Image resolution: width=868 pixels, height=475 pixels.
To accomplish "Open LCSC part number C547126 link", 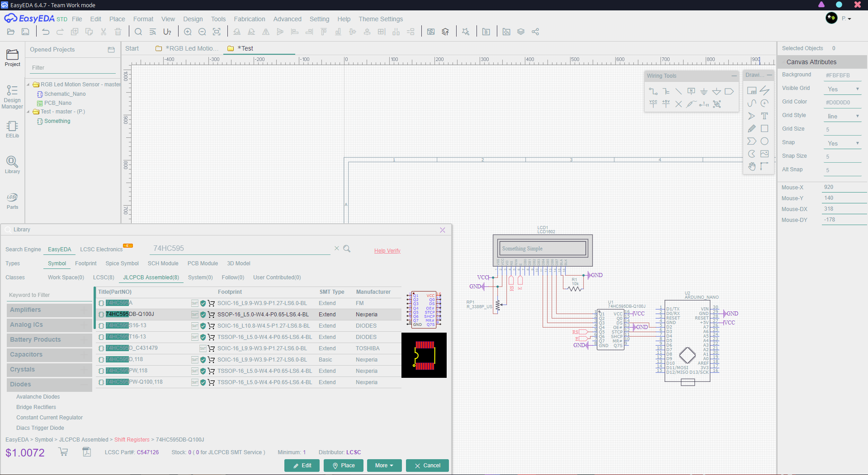I will 148,452.
